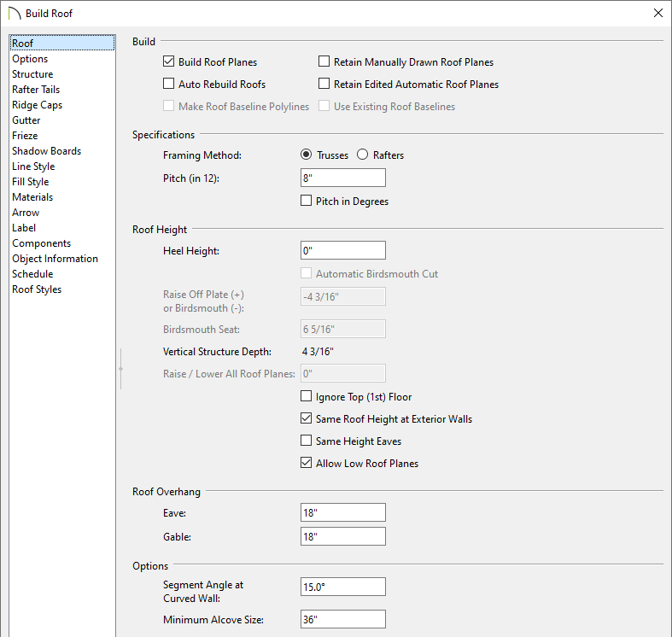Click the sidebar splitter handle
This screenshot has height=637, width=672.
pos(121,369)
